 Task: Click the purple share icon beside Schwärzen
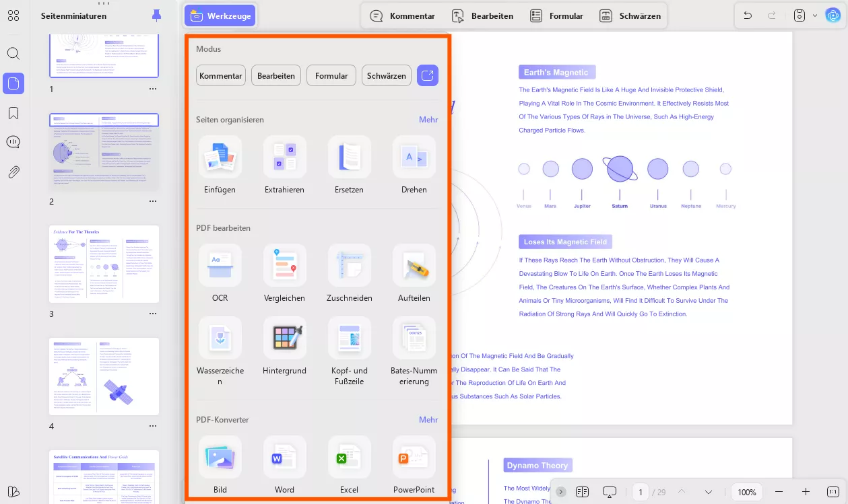tap(428, 76)
